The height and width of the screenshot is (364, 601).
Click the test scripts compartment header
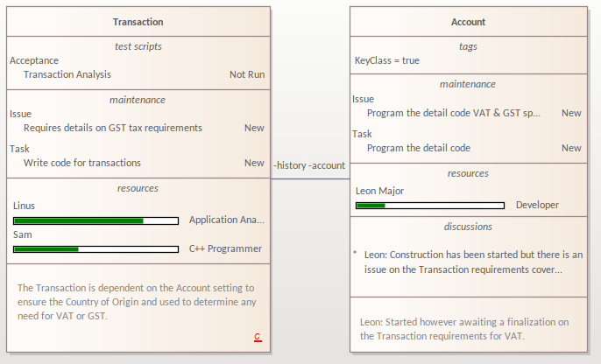point(138,46)
